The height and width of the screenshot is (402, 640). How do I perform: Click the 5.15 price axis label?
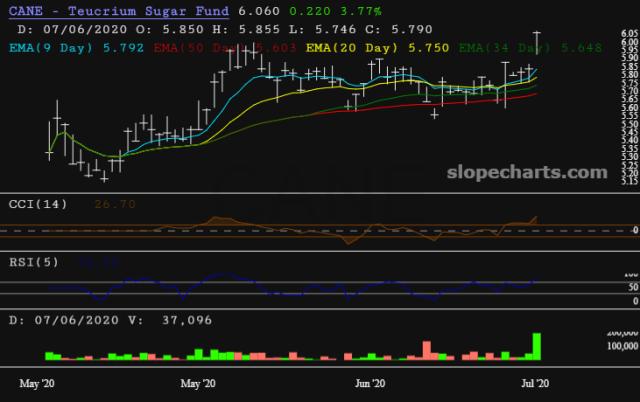[x=625, y=183]
